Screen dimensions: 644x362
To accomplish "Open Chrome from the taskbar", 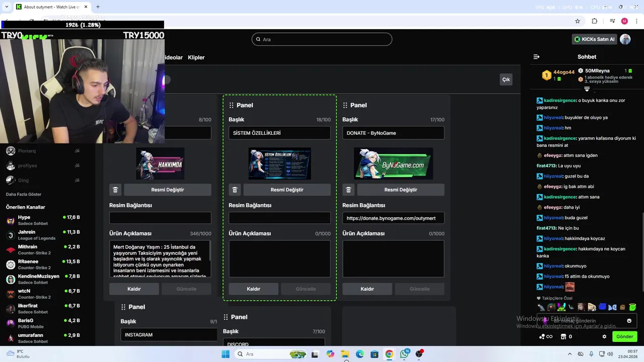I will click(x=389, y=354).
